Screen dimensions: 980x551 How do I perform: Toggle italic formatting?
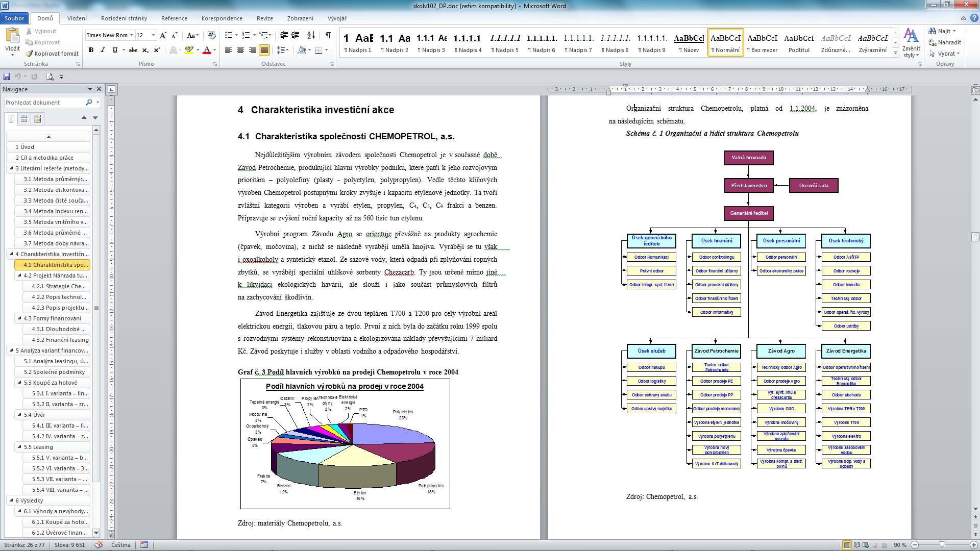pyautogui.click(x=103, y=50)
